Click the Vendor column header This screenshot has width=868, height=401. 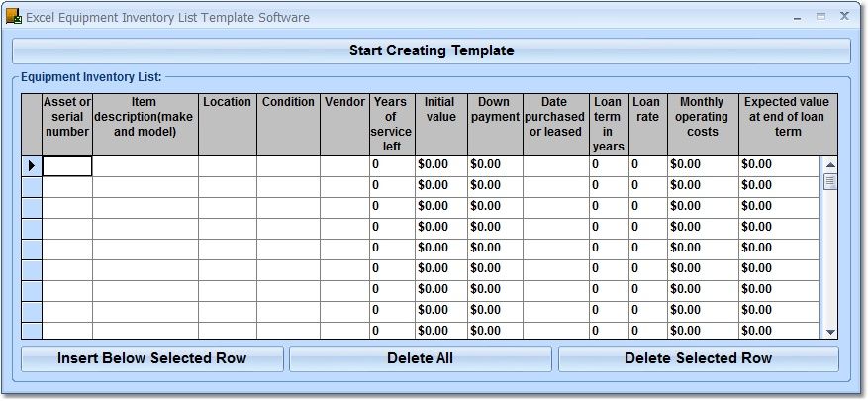point(344,125)
